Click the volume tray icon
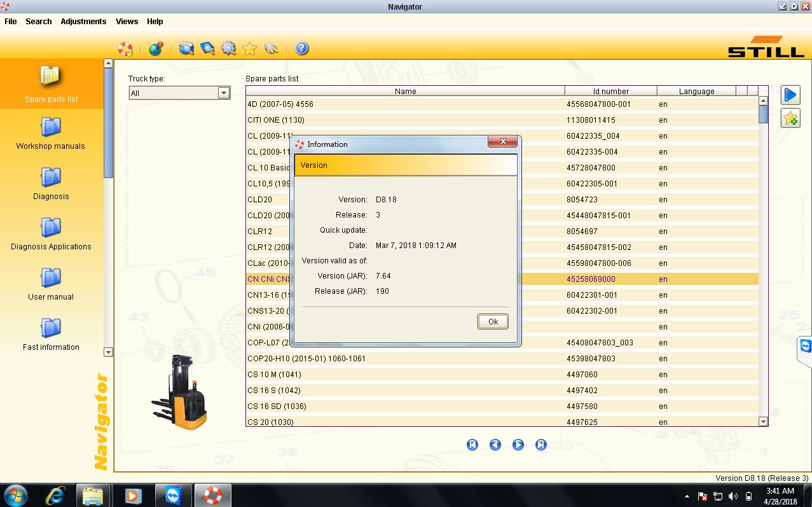The height and width of the screenshot is (507, 812). (733, 496)
